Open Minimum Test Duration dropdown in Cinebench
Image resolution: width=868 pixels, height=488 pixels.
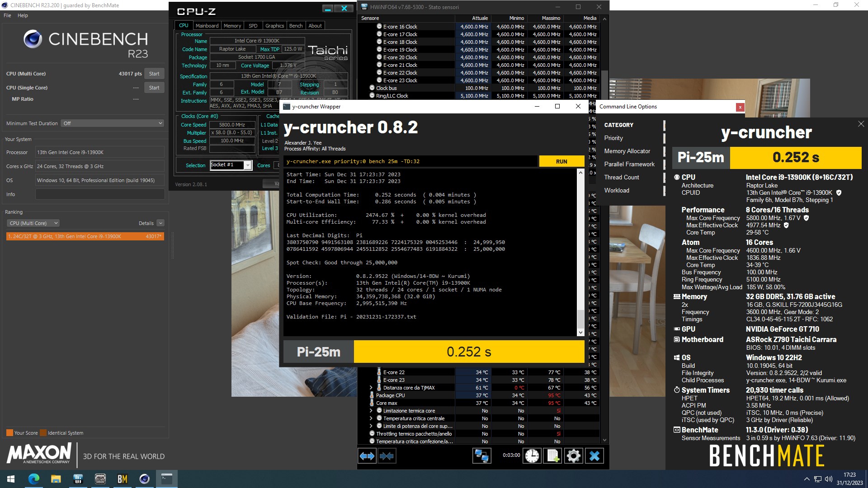pos(112,123)
